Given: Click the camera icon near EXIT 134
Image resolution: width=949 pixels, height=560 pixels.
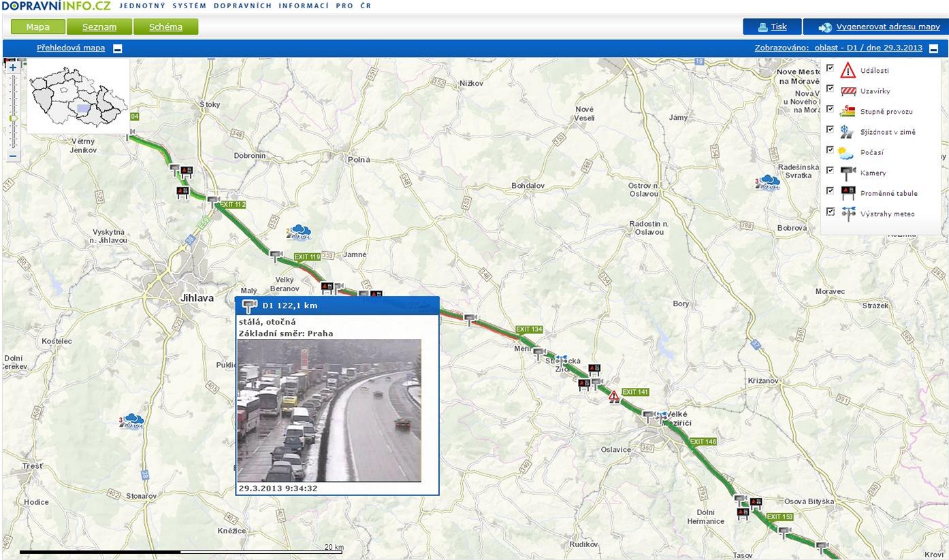Looking at the screenshot, I should [x=538, y=353].
